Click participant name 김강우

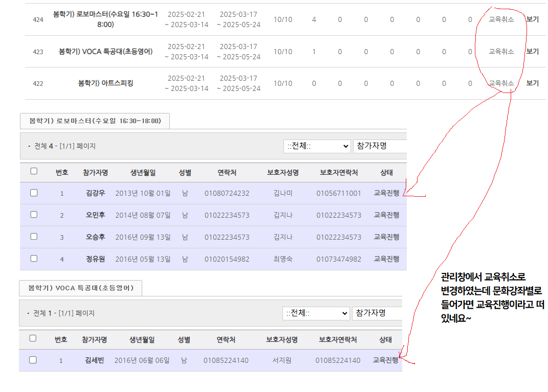click(x=96, y=193)
